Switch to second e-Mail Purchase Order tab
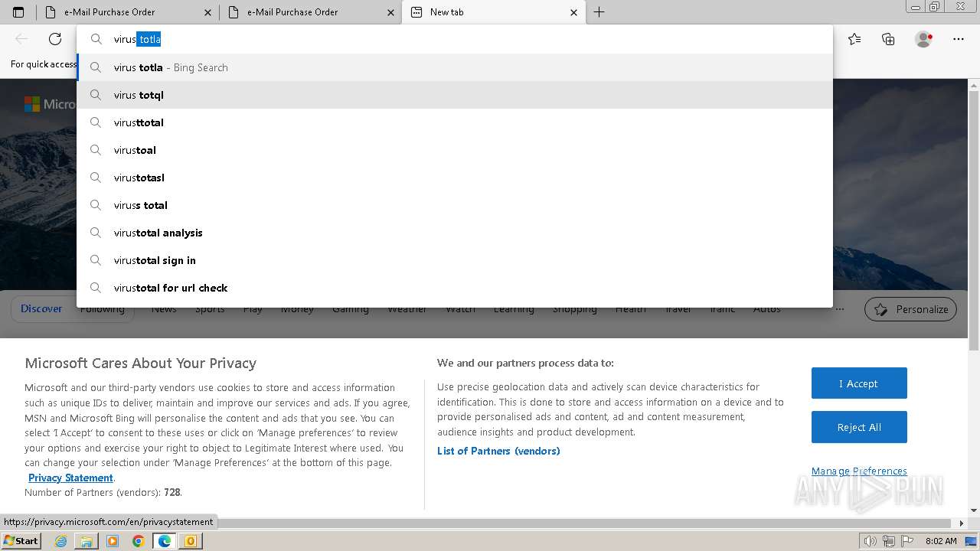Image resolution: width=980 pixels, height=551 pixels. [x=310, y=12]
